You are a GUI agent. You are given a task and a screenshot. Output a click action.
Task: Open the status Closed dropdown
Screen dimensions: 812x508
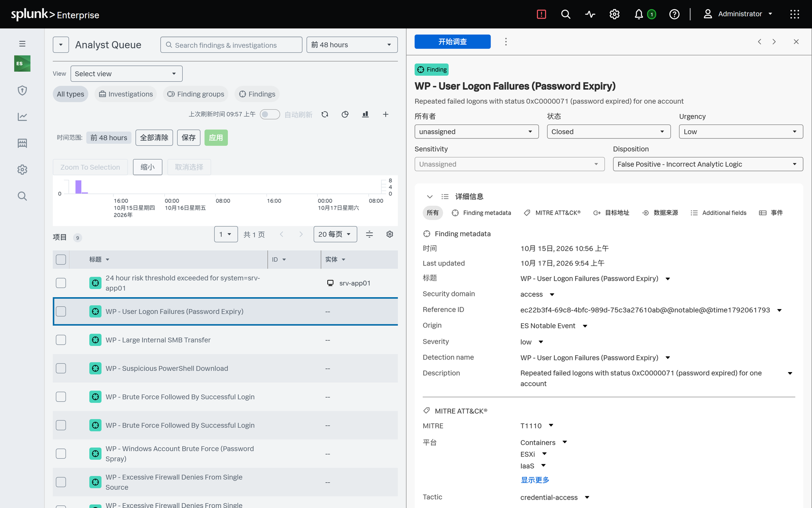click(609, 132)
